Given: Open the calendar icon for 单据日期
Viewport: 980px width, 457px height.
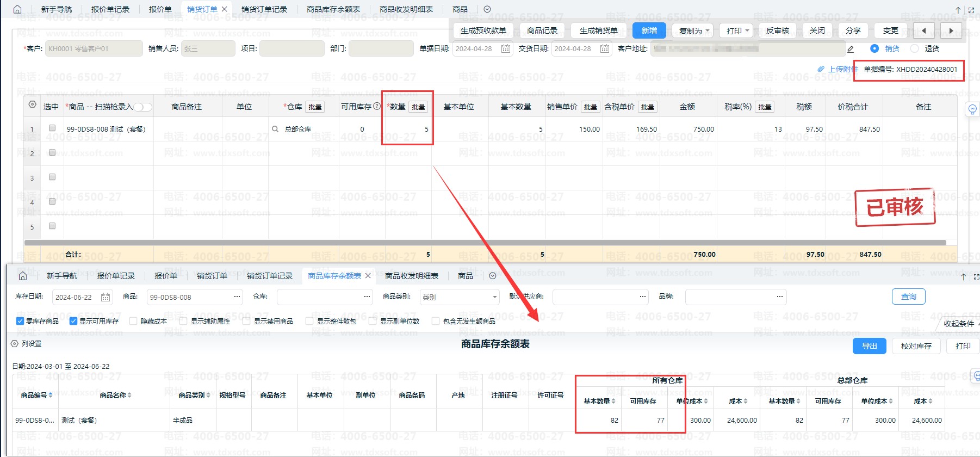Looking at the screenshot, I should [505, 49].
